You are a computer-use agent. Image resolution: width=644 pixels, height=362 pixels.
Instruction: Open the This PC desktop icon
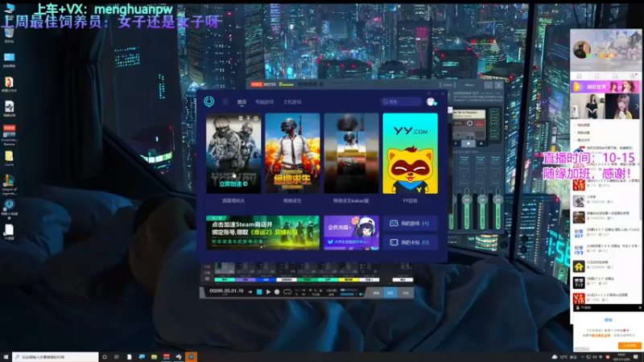click(9, 8)
